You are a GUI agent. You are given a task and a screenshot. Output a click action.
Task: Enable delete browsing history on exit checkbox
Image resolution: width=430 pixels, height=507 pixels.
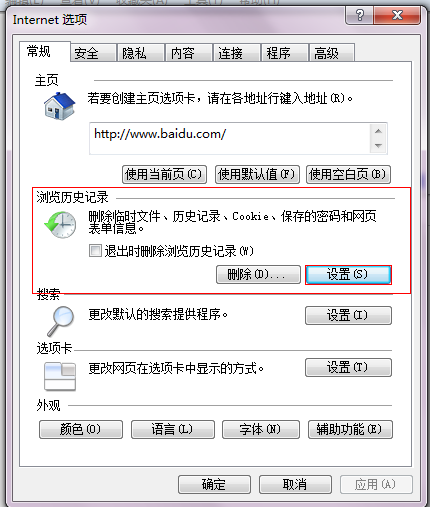point(95,251)
